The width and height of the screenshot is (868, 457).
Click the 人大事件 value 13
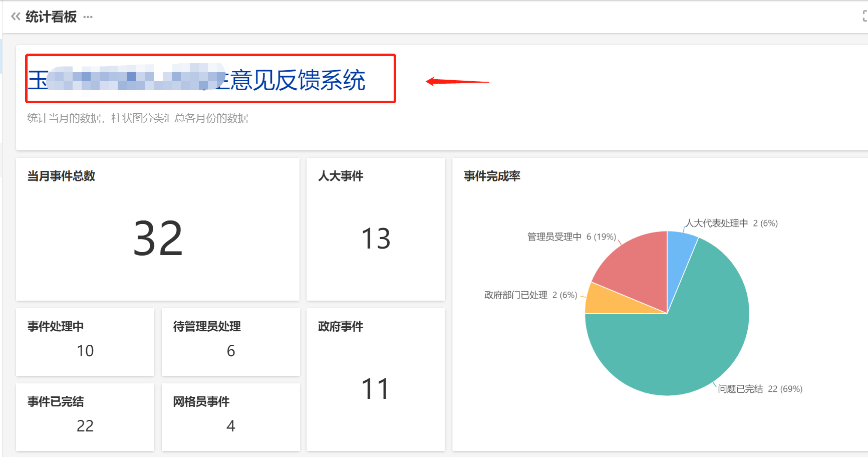(x=376, y=239)
